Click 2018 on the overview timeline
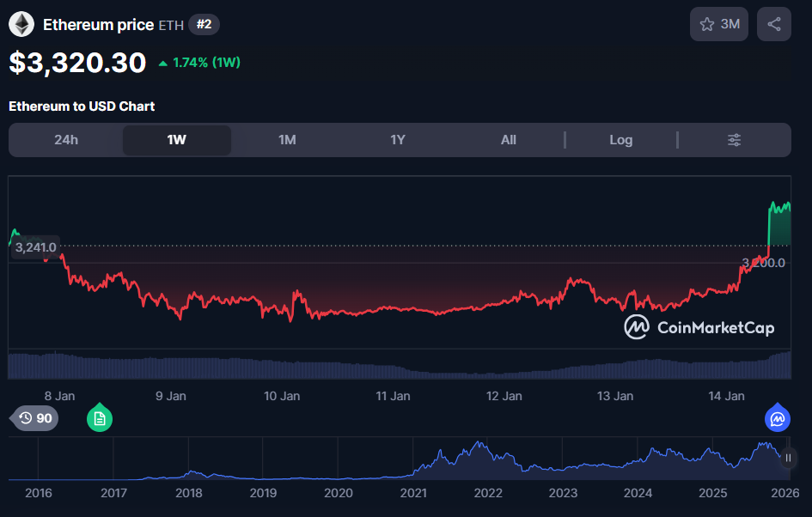The height and width of the screenshot is (517, 812). 188,493
